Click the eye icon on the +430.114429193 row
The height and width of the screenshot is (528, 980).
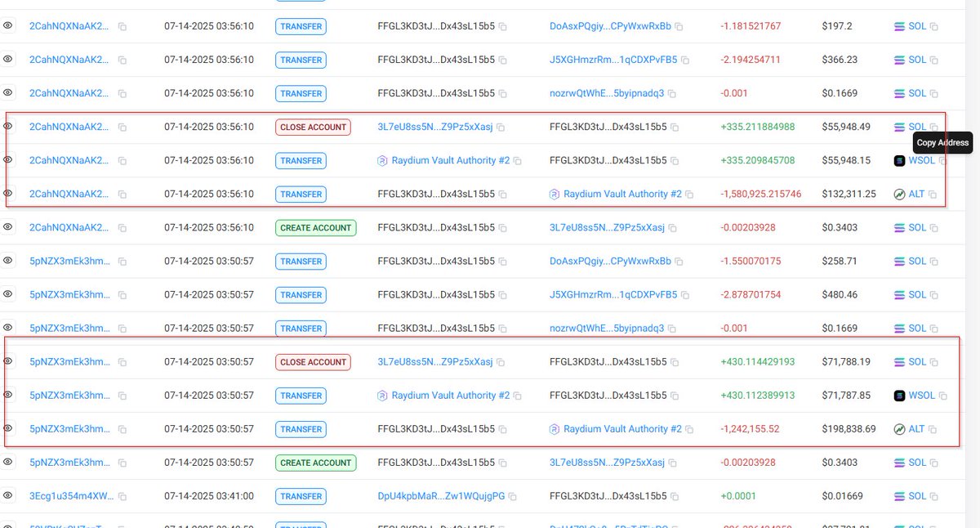[7, 361]
